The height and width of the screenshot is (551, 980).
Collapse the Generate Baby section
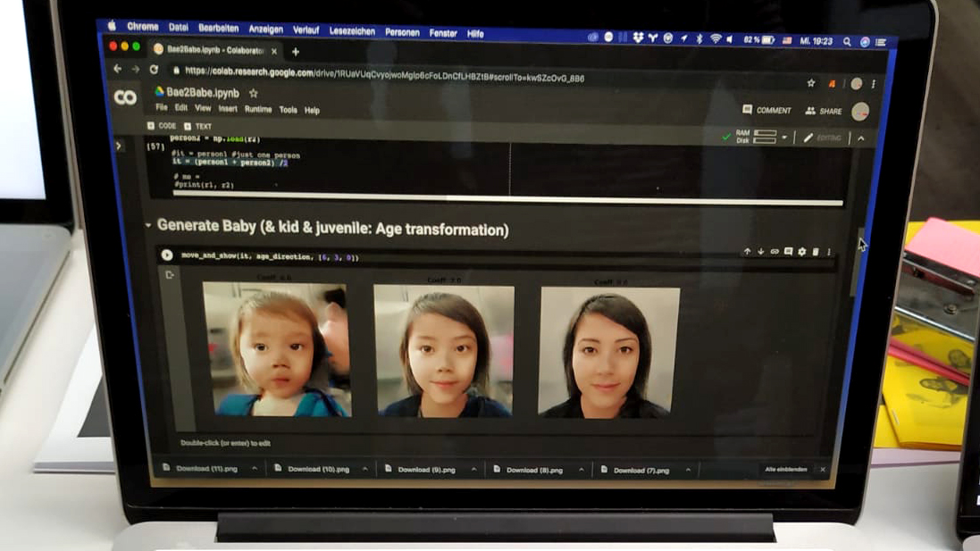click(148, 226)
